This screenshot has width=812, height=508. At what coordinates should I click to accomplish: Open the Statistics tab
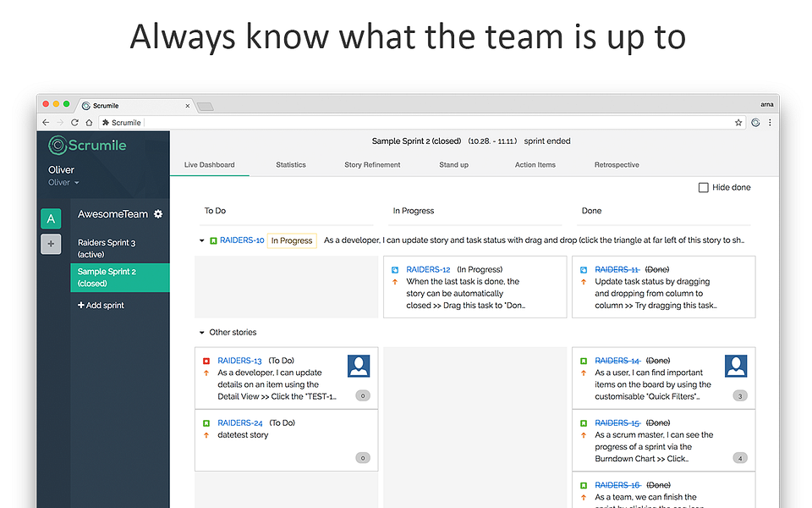(291, 165)
